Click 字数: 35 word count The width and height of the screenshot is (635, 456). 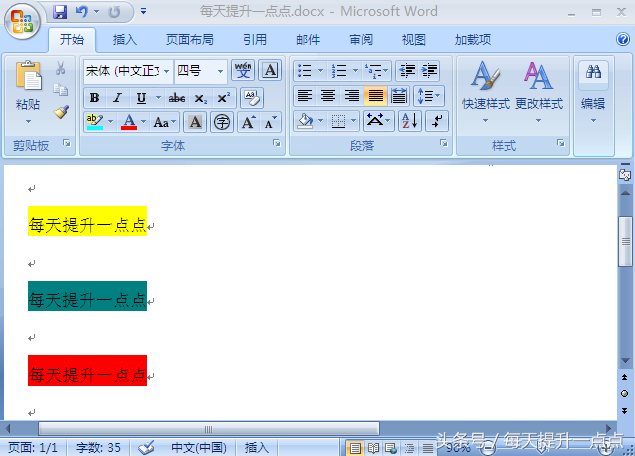coord(98,447)
